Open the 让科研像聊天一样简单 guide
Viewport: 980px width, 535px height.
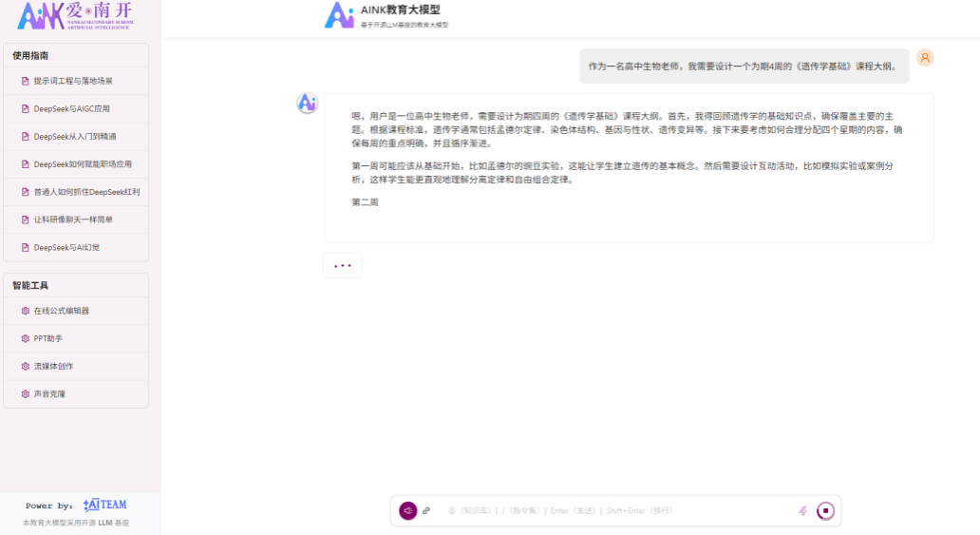pyautogui.click(x=73, y=220)
